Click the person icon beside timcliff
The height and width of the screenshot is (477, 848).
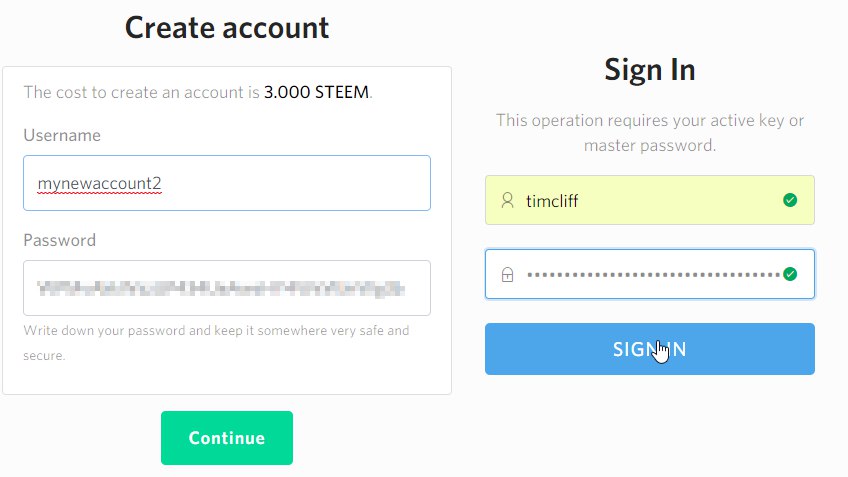[x=507, y=201]
